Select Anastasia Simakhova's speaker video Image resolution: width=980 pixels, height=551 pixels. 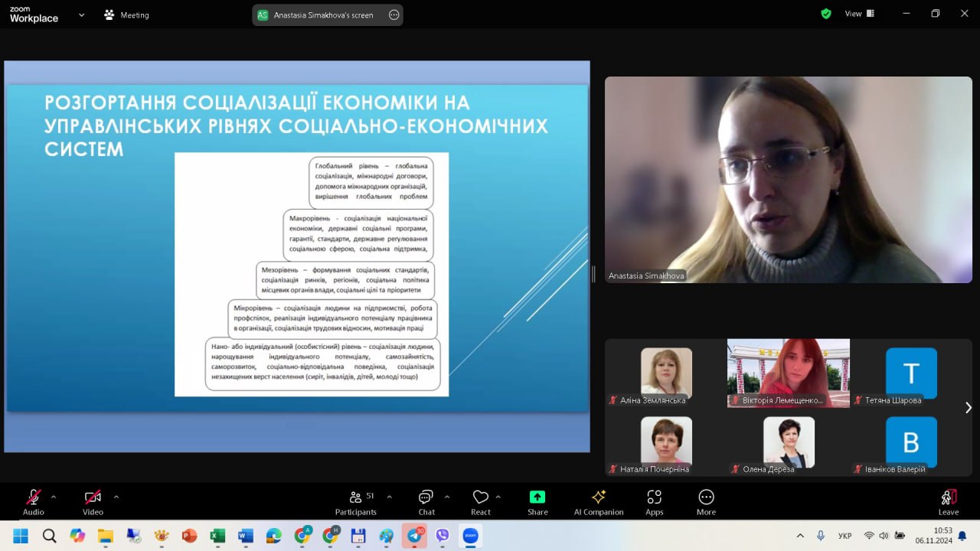pos(789,180)
